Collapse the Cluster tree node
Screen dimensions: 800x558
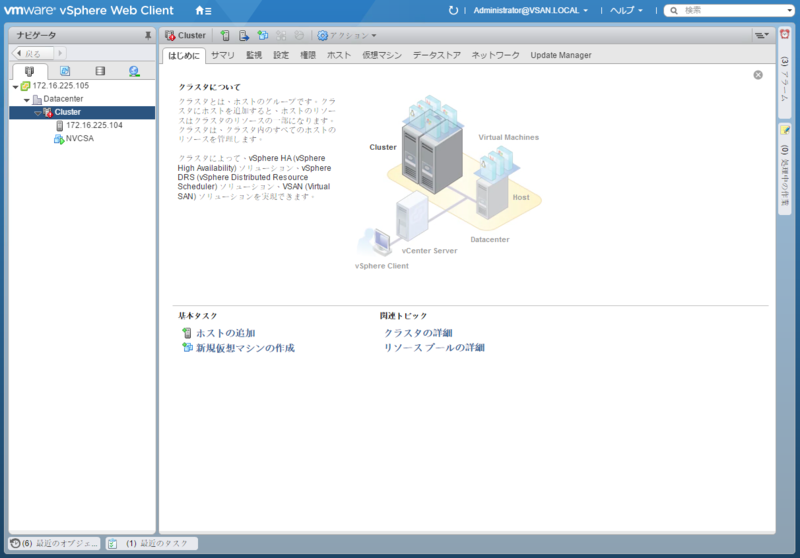point(38,113)
